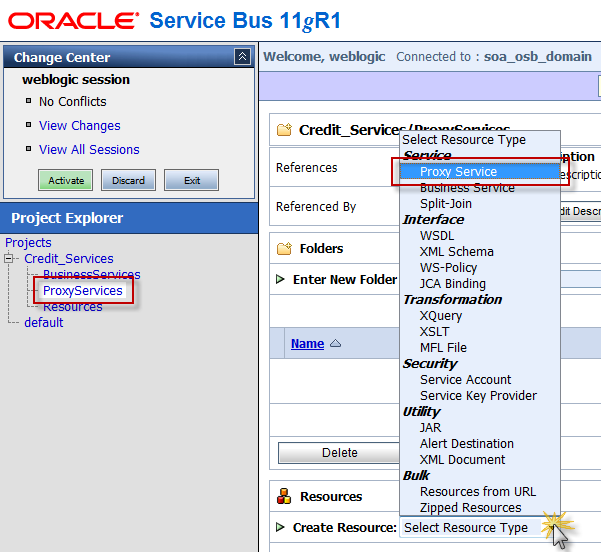Click the Credit_Services folder icon in header
Viewport: 601px width, 552px height.
coord(284,130)
